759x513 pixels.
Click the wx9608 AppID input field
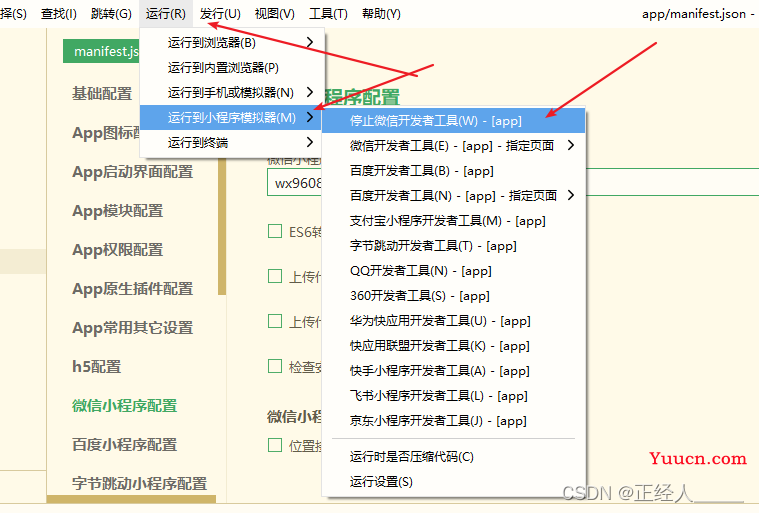point(295,183)
